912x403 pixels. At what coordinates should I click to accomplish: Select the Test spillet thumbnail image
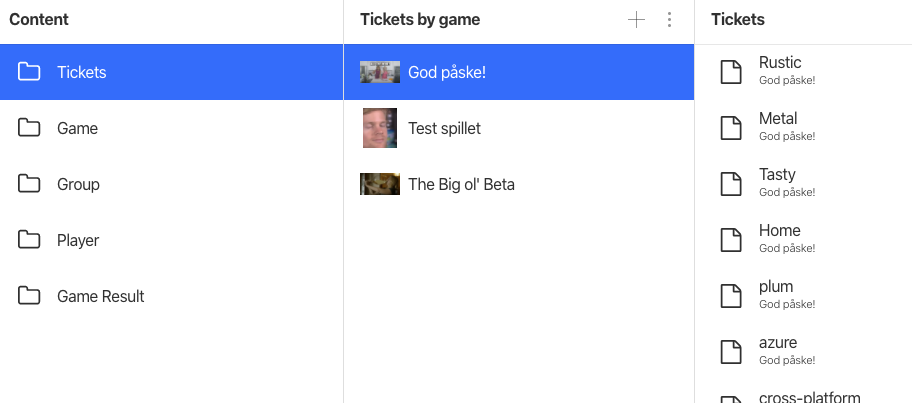(x=380, y=128)
